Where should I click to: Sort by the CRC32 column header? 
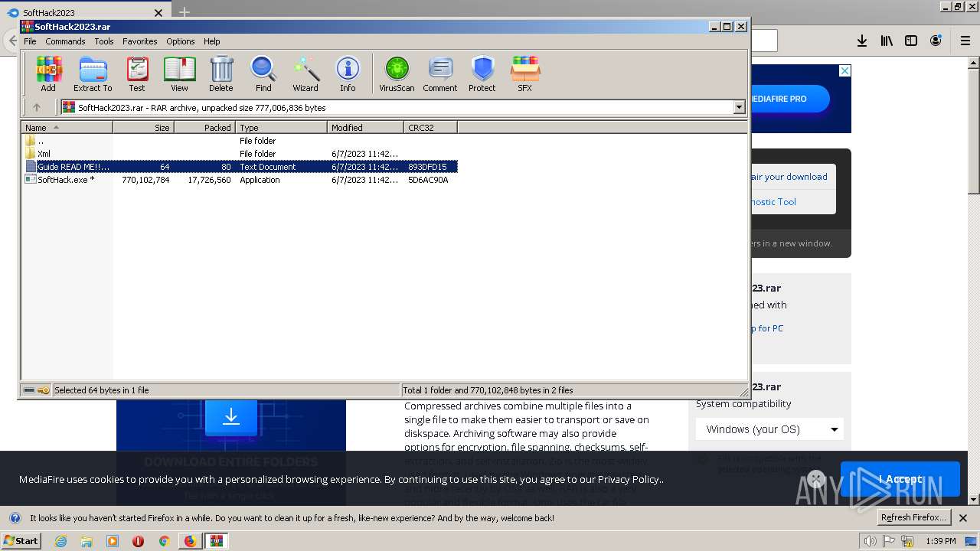(x=431, y=128)
